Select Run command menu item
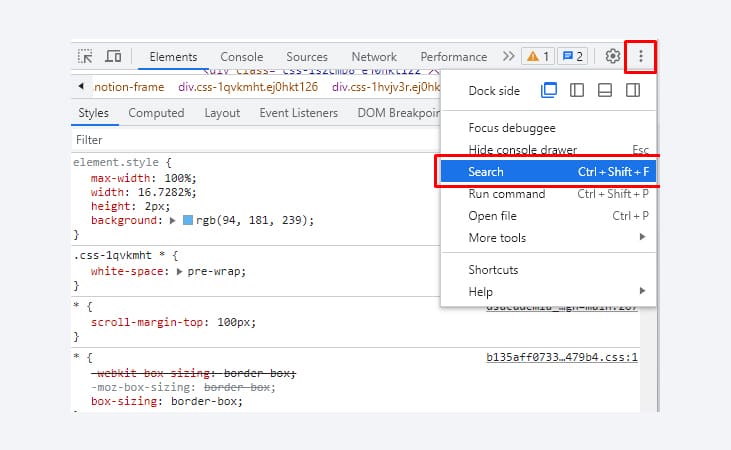The width and height of the screenshot is (731, 450). coord(548,194)
